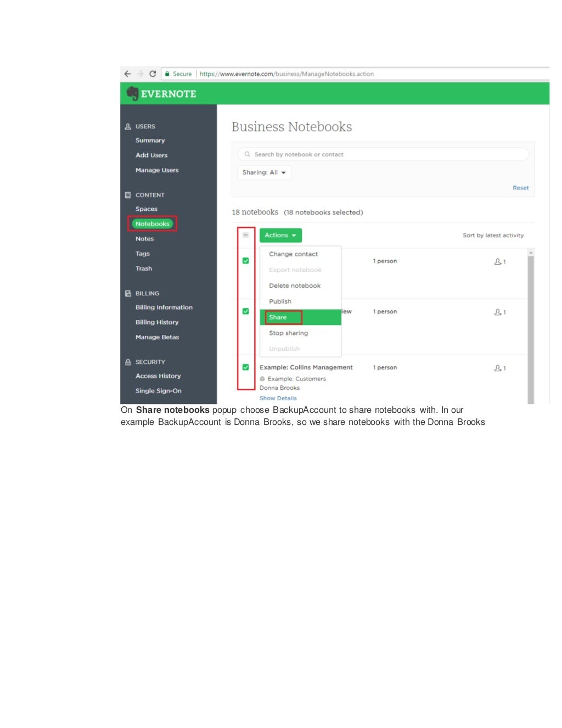The width and height of the screenshot is (562, 728).
Task: Open Manage Users in the sidebar
Action: click(x=157, y=170)
